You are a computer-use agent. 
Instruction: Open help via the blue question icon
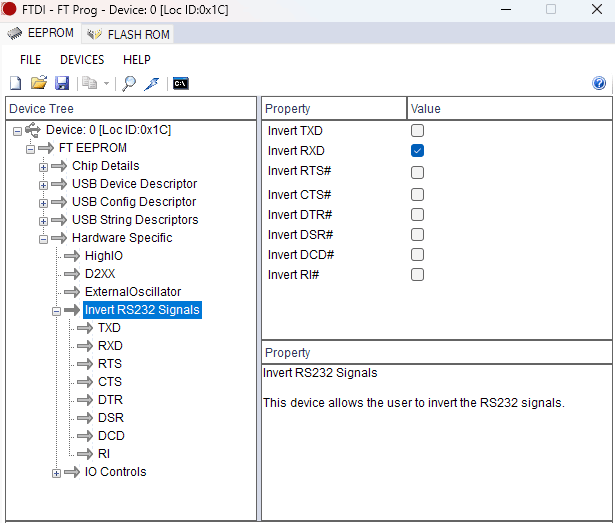point(599,83)
